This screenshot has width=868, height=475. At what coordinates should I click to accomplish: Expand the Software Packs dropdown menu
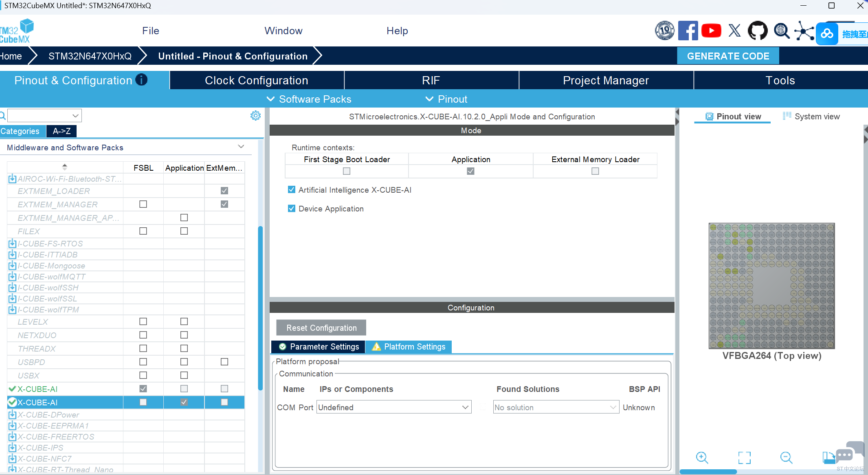coord(309,99)
